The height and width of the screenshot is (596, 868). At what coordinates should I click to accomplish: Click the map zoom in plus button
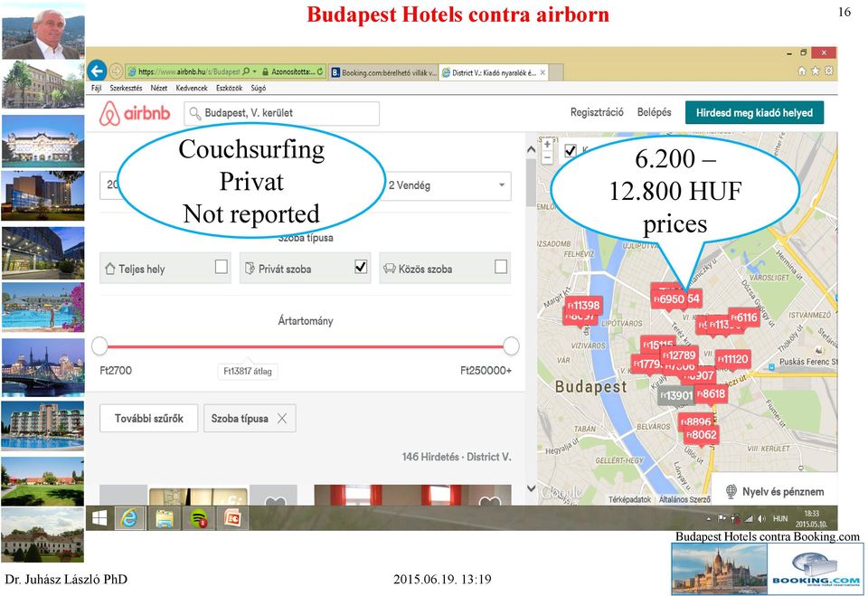click(x=548, y=144)
